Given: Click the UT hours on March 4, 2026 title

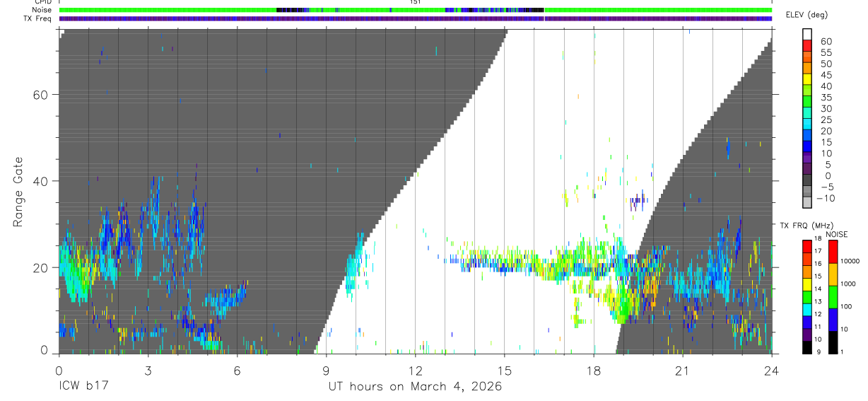Looking at the screenshot, I should coord(415,387).
